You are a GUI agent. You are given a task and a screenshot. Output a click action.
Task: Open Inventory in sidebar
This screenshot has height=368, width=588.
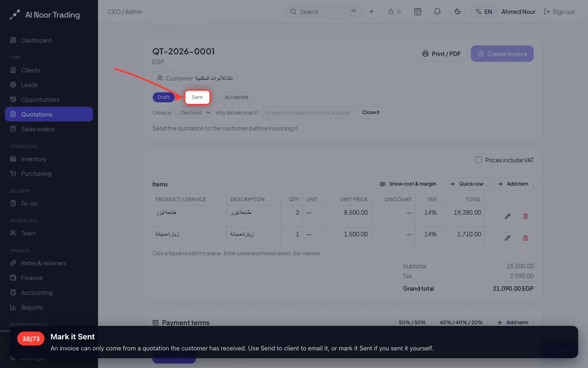pyautogui.click(x=49, y=159)
